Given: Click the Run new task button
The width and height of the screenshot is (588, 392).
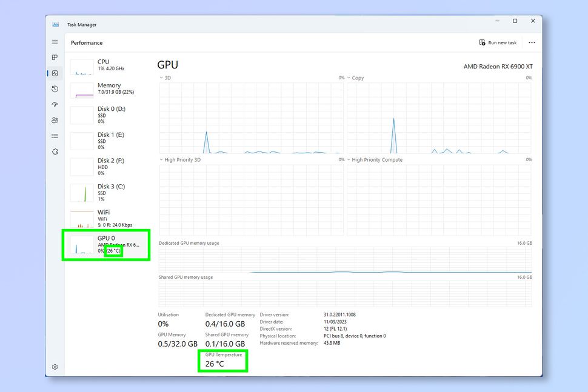Looking at the screenshot, I should [498, 42].
